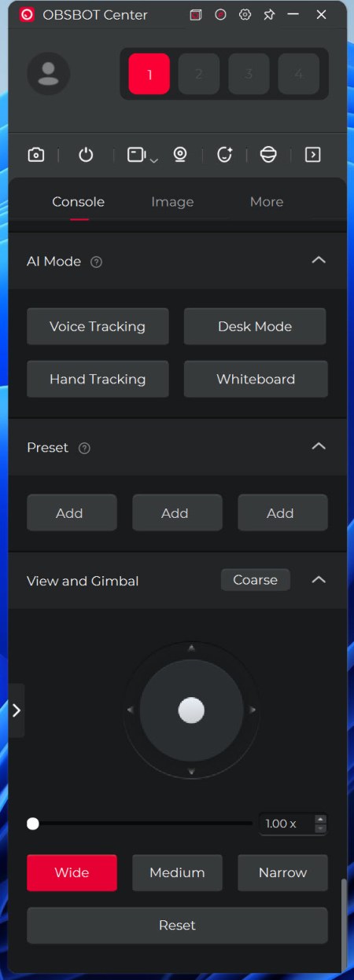Collapse the Preset section chevron

point(319,446)
